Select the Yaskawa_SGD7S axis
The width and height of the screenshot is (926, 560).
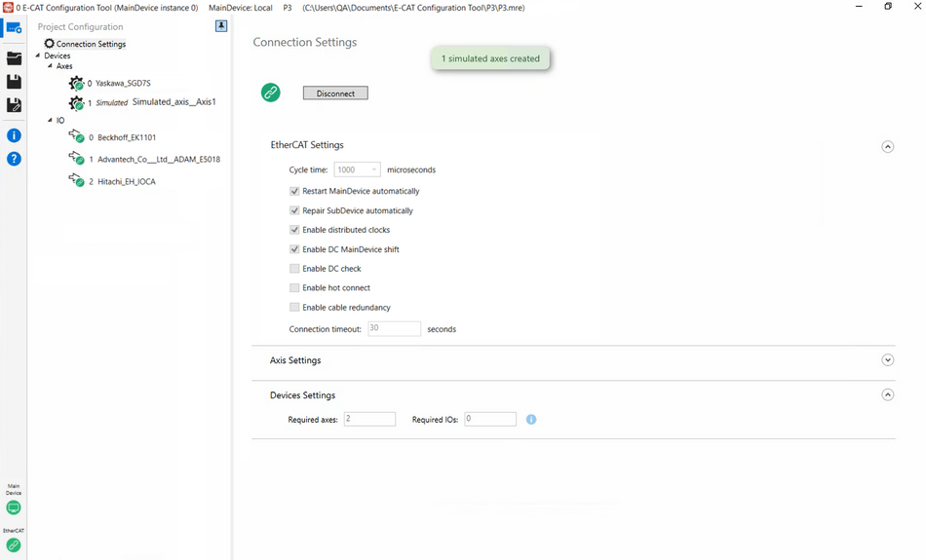click(x=123, y=84)
